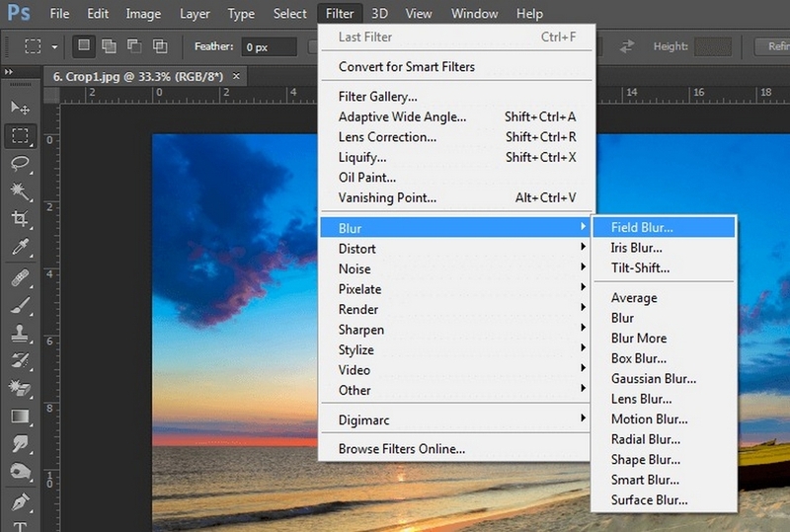Open the Image menu
This screenshot has height=532, width=790.
coord(143,14)
